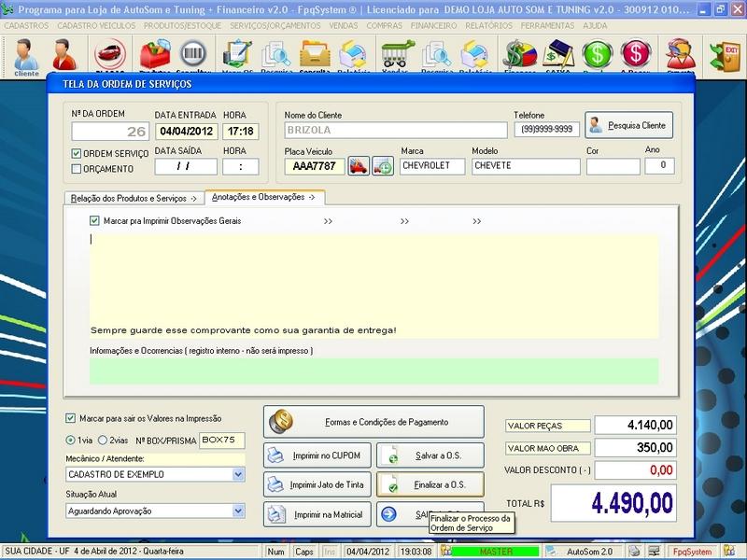This screenshot has height=560, width=747.
Task: Open the Financeiro pie chart toolbar icon
Action: click(520, 55)
